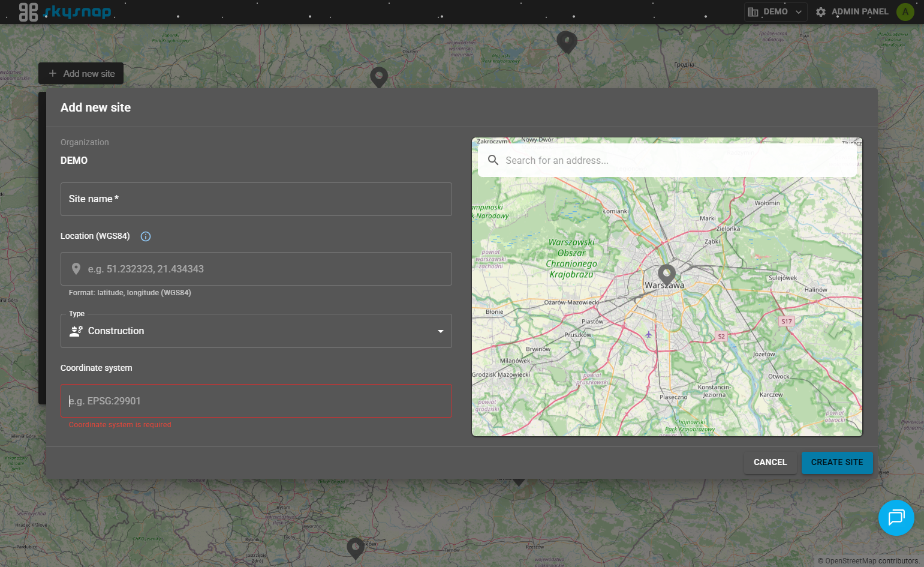Click the Skysnap logo
This screenshot has width=924, height=567.
[65, 11]
